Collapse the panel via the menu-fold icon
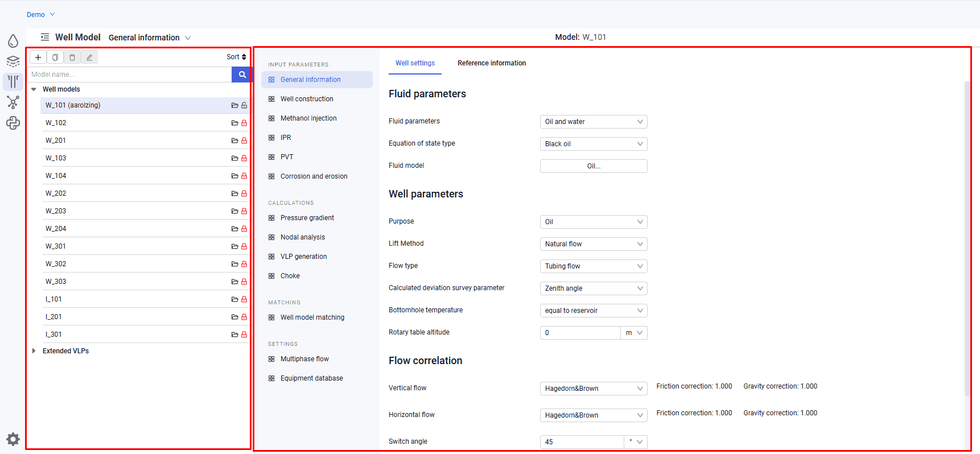 (x=45, y=37)
